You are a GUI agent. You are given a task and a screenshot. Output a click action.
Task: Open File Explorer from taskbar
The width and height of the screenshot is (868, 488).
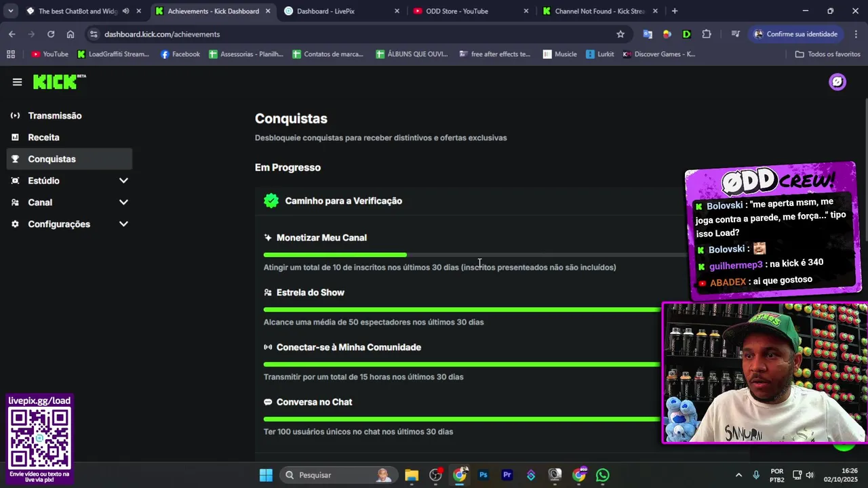412,475
